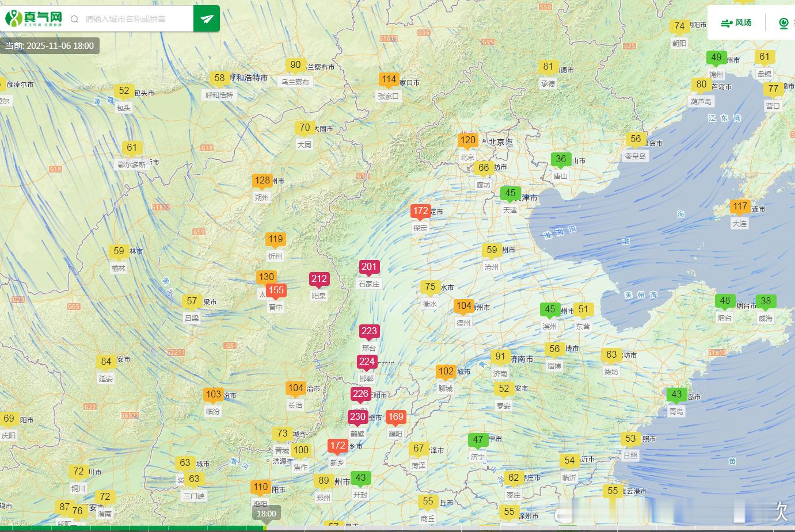The height and width of the screenshot is (532, 795).
Task: Click the Hengshui marker showing 75
Action: pyautogui.click(x=430, y=287)
